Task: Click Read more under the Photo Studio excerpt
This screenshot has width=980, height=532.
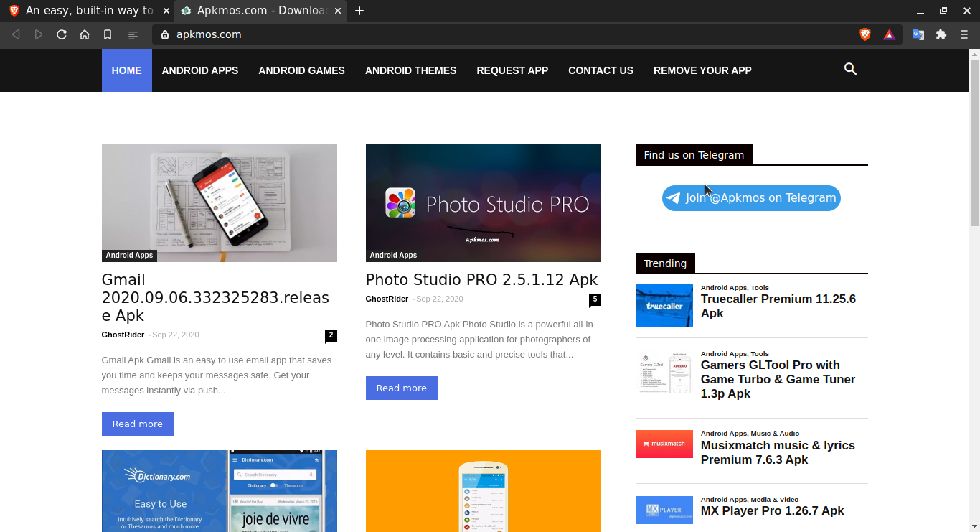Action: click(402, 388)
